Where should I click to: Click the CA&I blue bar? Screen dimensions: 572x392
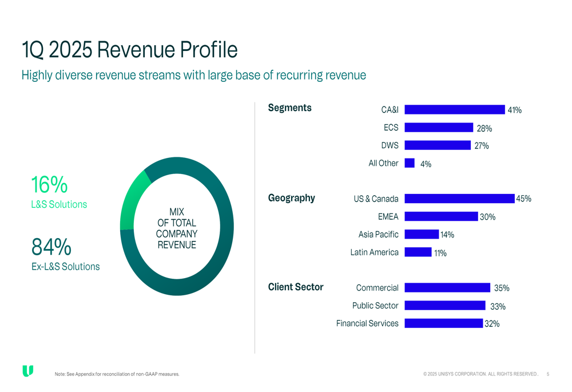point(455,109)
